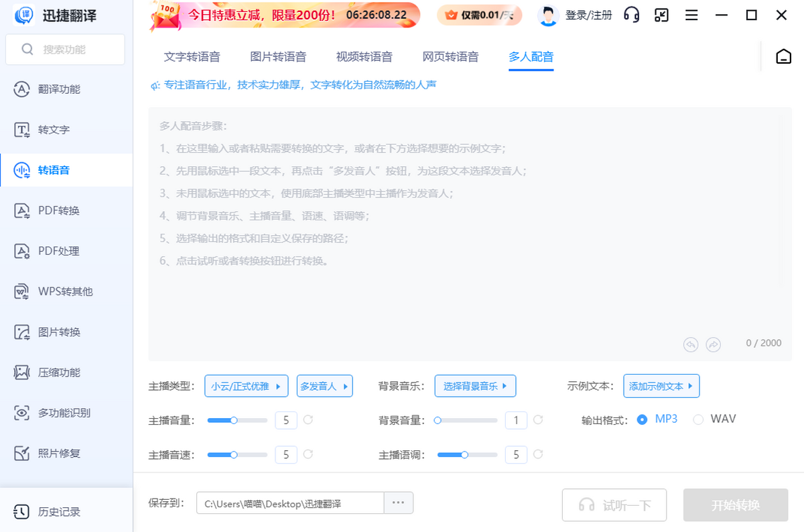This screenshot has width=804, height=532.
Task: Open the 多发音人 dropdown
Action: pyautogui.click(x=325, y=386)
